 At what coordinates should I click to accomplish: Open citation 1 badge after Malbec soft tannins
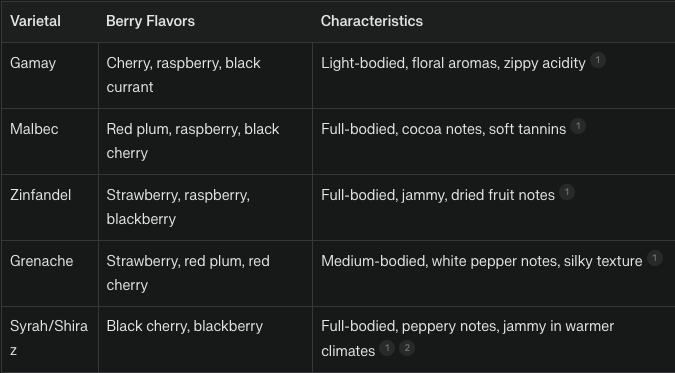click(578, 126)
